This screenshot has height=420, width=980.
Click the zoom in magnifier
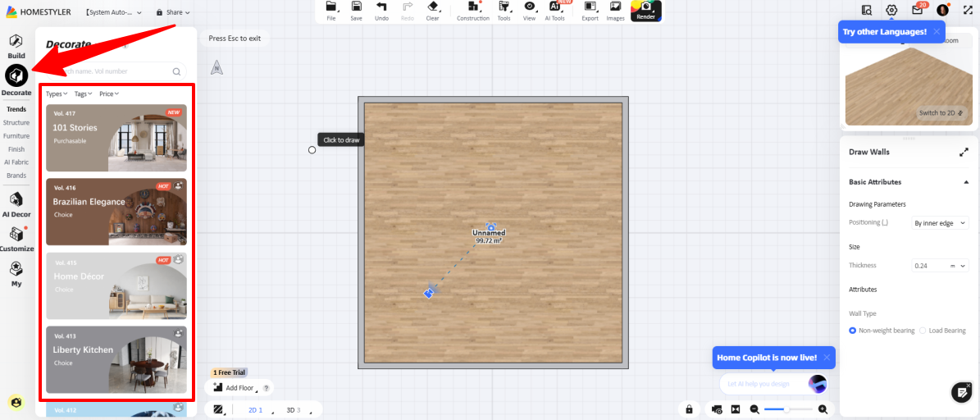[823, 409]
